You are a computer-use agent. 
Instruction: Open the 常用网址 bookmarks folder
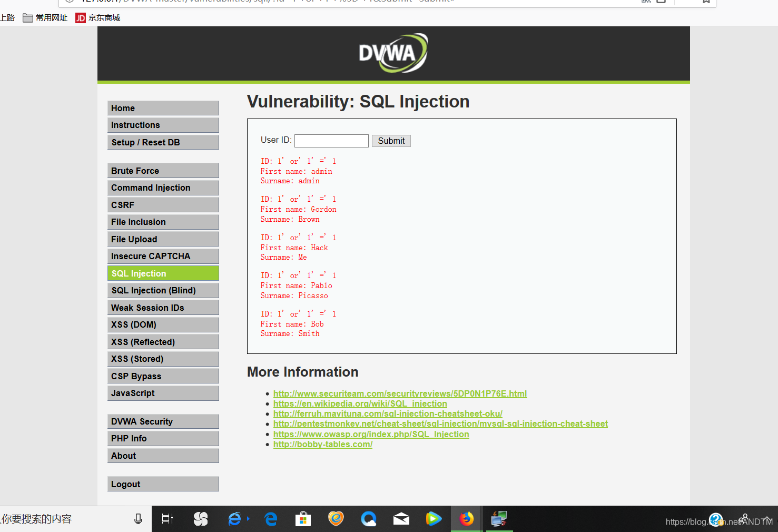tap(45, 18)
